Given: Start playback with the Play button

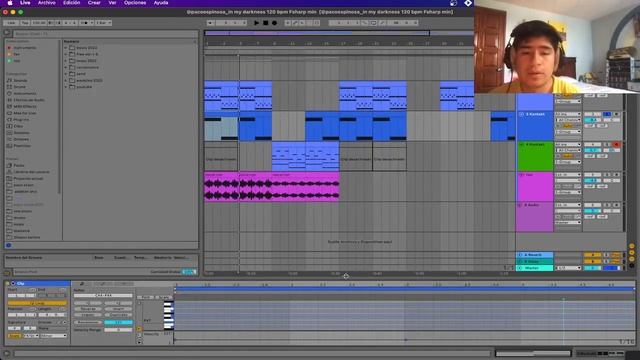Looking at the screenshot, I should (256, 23).
